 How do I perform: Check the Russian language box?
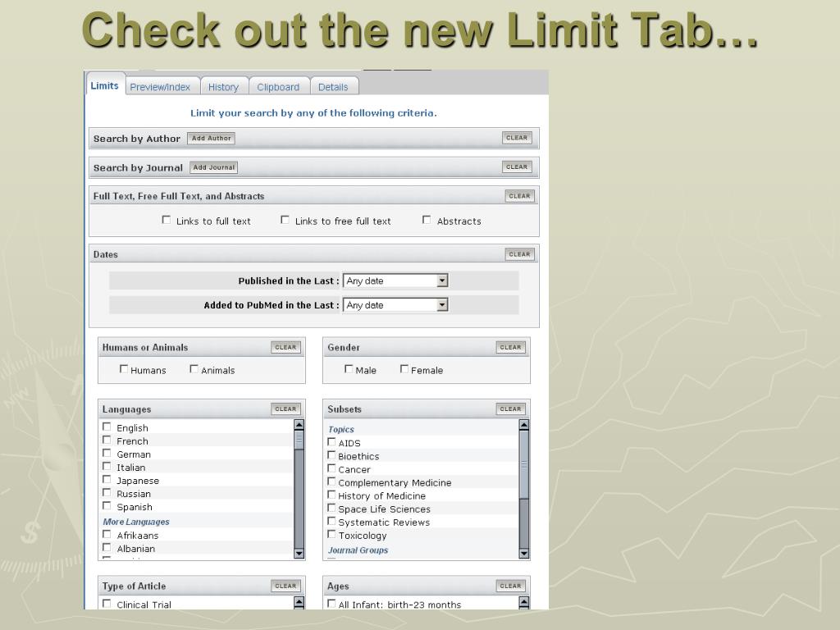(107, 492)
